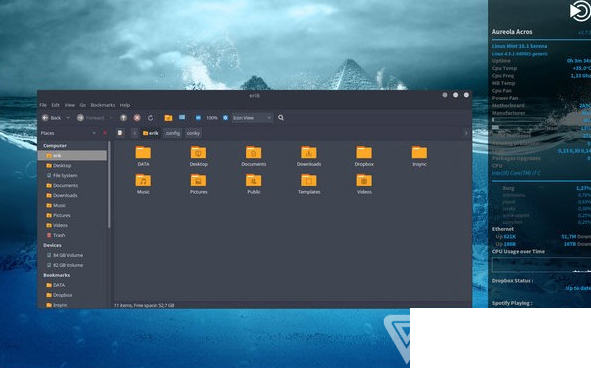Open the home folder toolbar icon

pos(168,118)
